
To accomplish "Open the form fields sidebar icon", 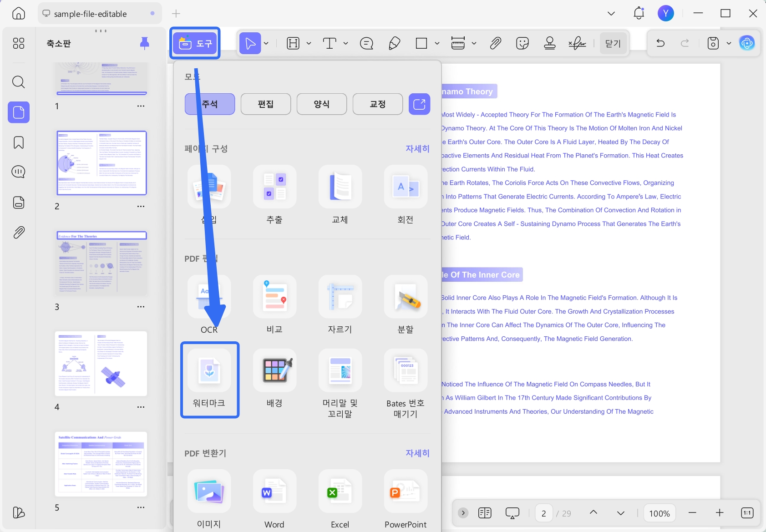I will click(19, 202).
